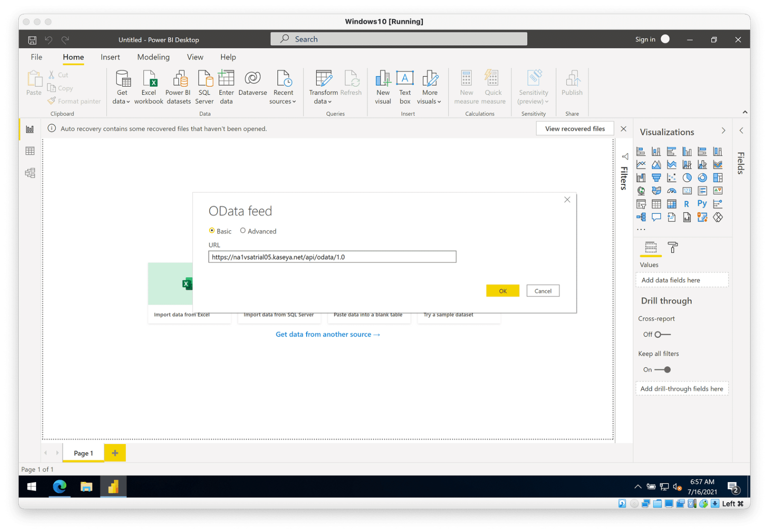Viewport: 769px width, 532px height.
Task: Insert a Python visual
Action: point(702,204)
